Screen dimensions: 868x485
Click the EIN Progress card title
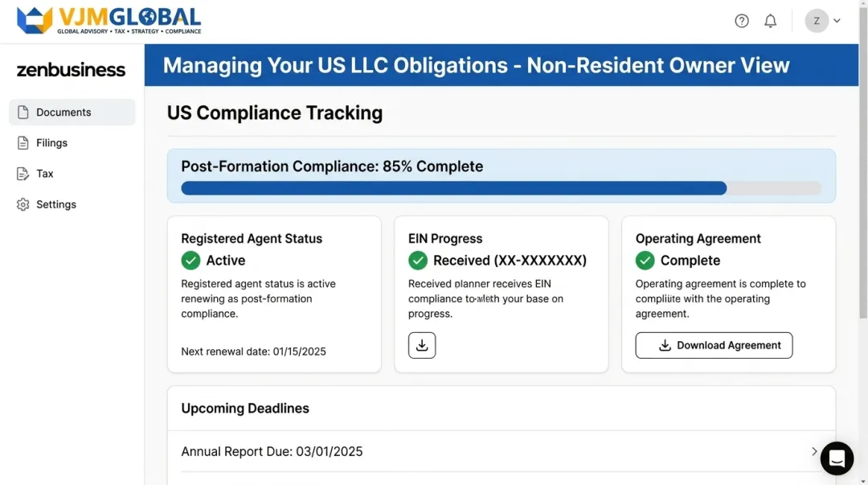(x=445, y=238)
